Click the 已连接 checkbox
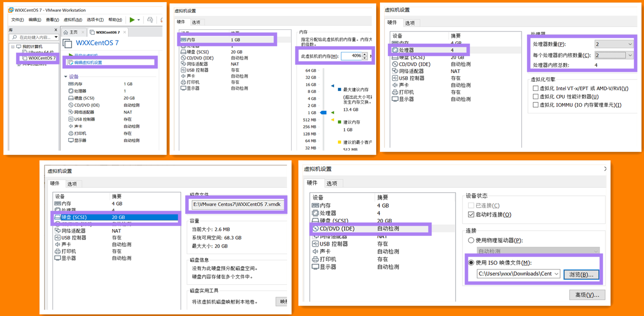The image size is (644, 316). 471,206
